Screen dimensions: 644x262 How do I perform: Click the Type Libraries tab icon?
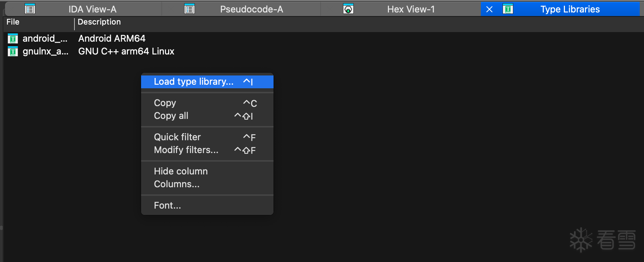click(508, 9)
